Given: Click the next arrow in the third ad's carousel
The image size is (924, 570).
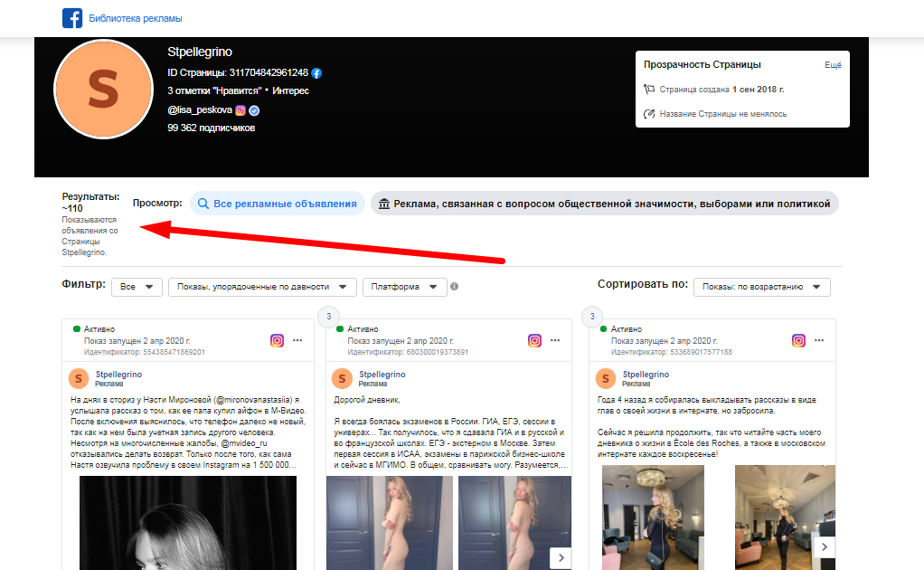Looking at the screenshot, I should coord(825,547).
